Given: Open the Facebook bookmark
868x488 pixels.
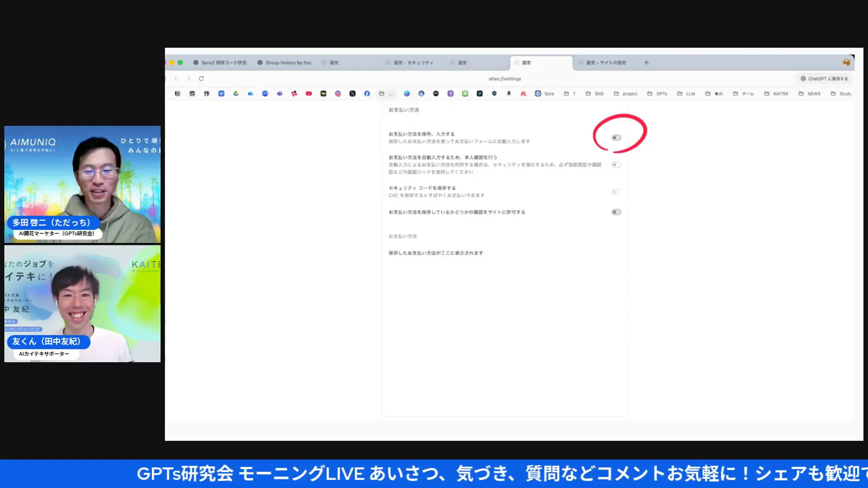Looking at the screenshot, I should 367,94.
